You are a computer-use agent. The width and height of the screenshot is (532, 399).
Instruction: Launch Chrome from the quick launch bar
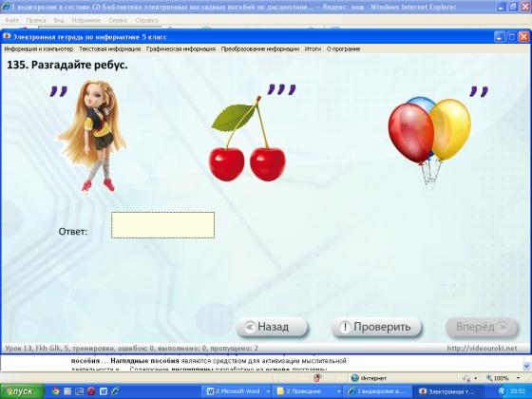(x=56, y=391)
